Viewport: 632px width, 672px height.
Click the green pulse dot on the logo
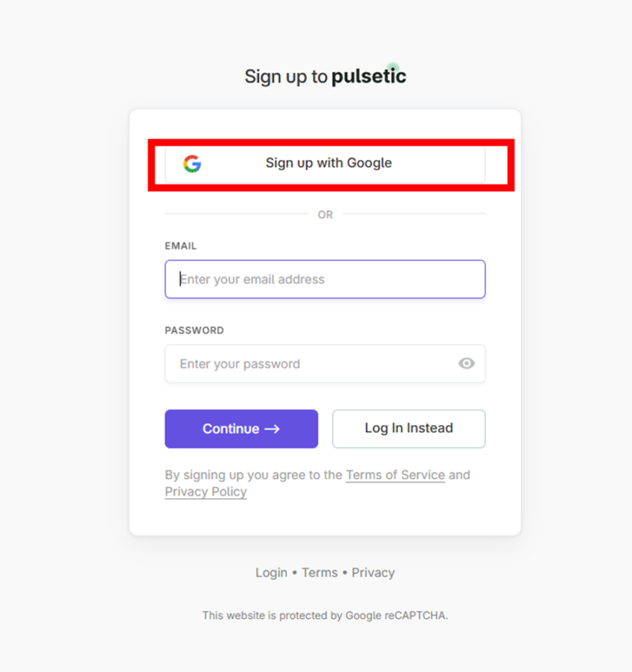point(393,68)
